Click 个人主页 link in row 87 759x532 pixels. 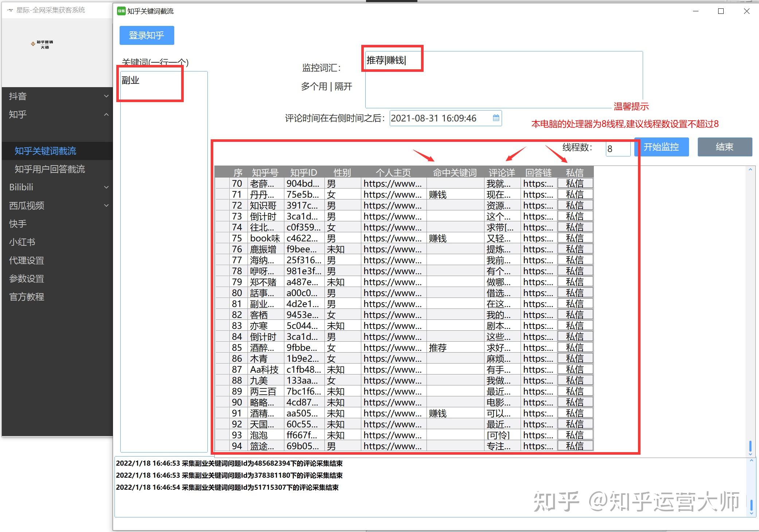click(393, 369)
